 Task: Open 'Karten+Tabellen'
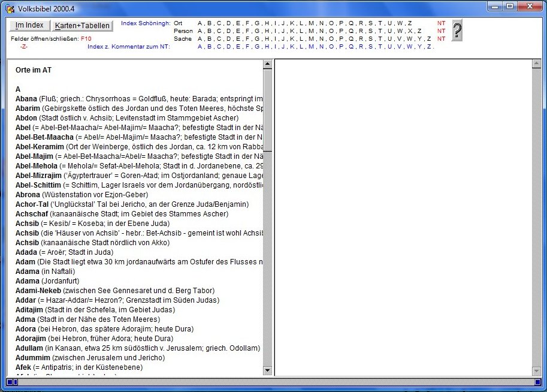[x=82, y=26]
